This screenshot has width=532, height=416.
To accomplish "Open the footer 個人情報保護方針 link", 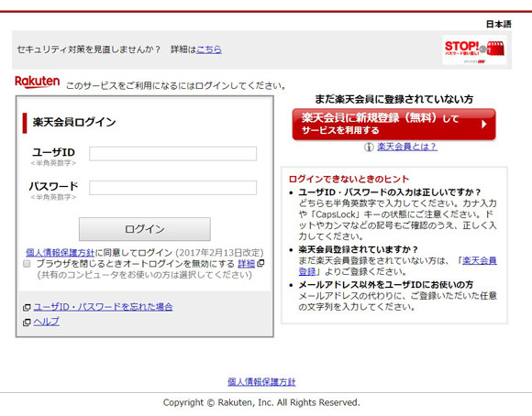I will point(261,382).
